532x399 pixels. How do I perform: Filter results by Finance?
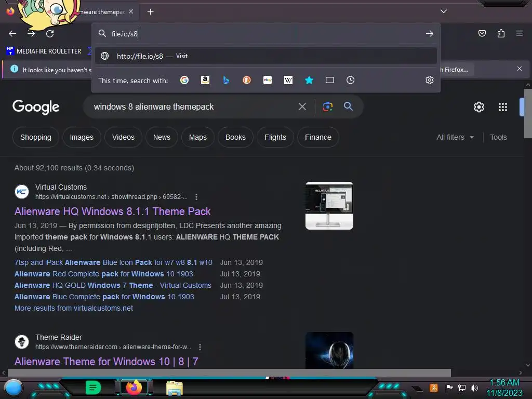coord(318,137)
